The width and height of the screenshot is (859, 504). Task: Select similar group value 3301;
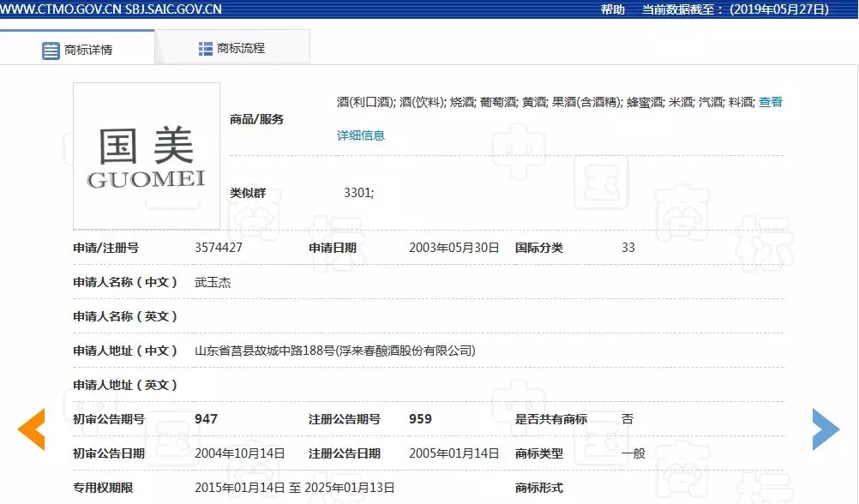tap(359, 193)
